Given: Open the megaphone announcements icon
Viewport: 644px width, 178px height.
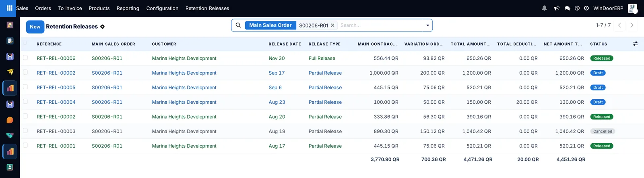Looking at the screenshot, I should click(x=557, y=8).
